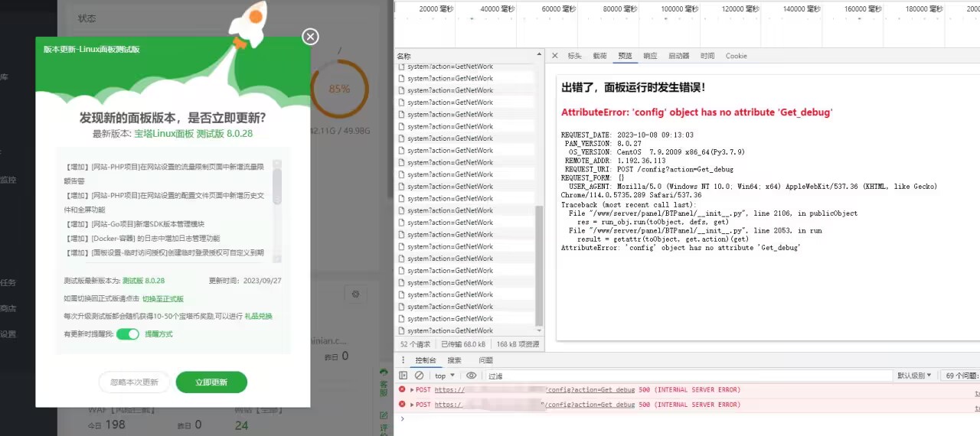Switch to the Cookie tab
Screen dimensions: 980x436
736,56
